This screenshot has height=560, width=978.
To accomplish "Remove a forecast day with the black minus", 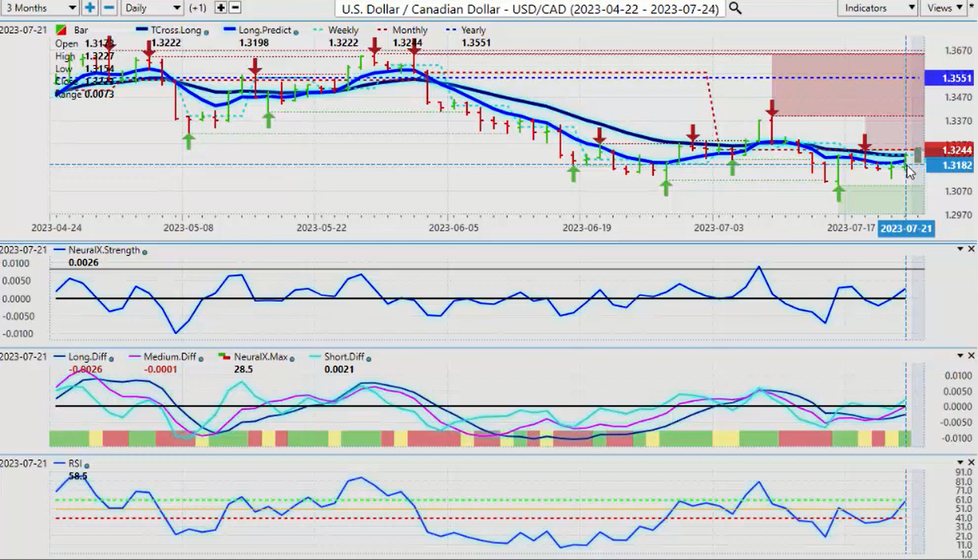I will click(235, 8).
